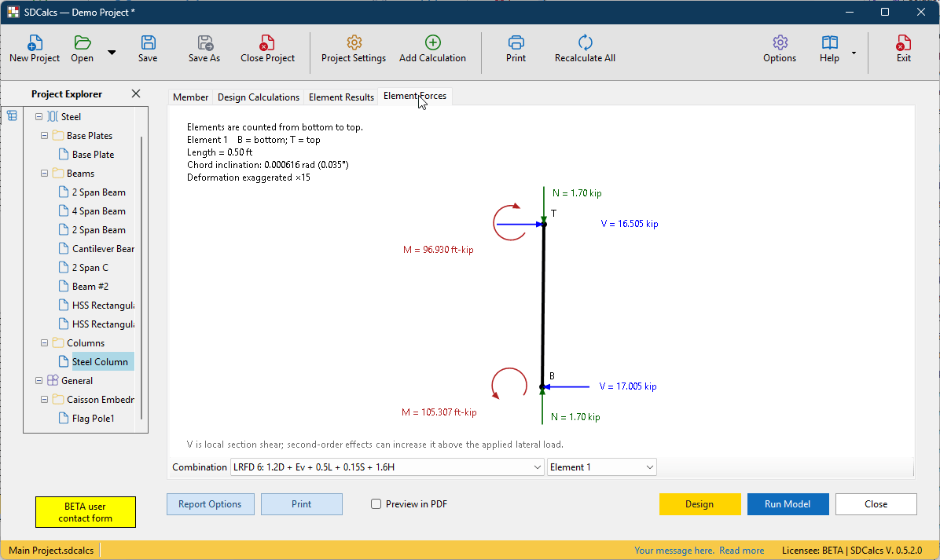
Task: Click the yellow Design button
Action: click(x=699, y=504)
